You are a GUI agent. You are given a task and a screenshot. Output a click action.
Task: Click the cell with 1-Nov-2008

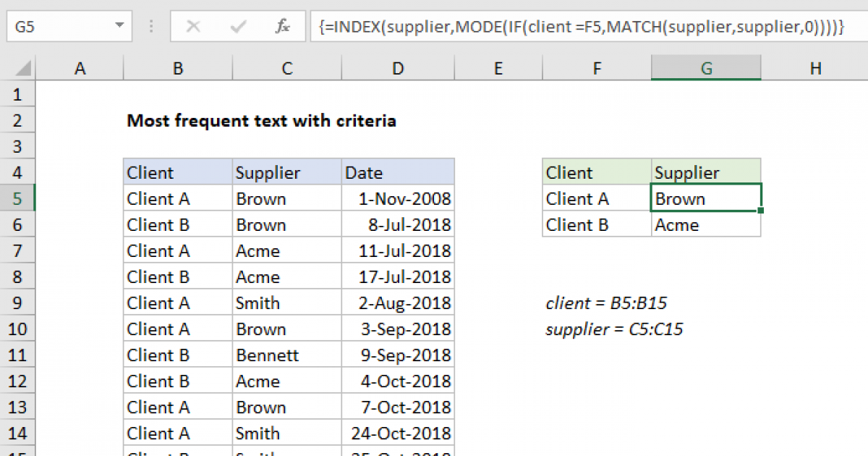[x=397, y=198]
